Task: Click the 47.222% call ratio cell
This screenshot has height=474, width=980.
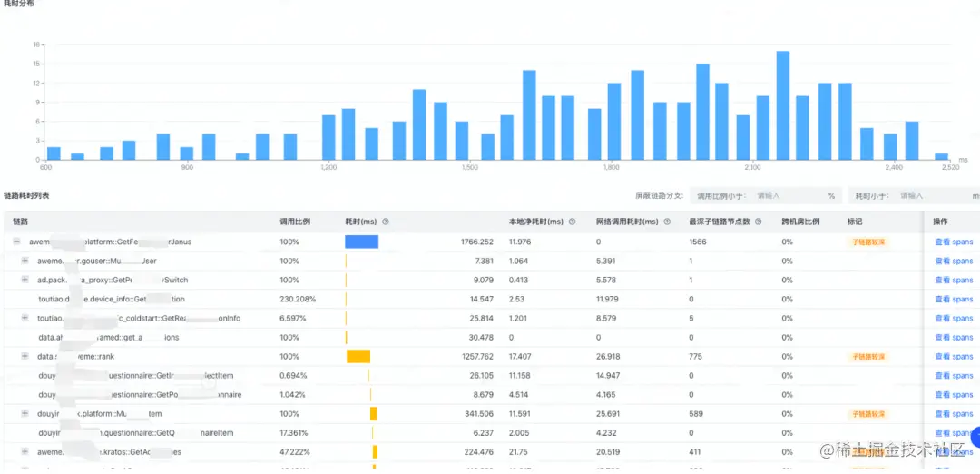Action: [x=296, y=452]
